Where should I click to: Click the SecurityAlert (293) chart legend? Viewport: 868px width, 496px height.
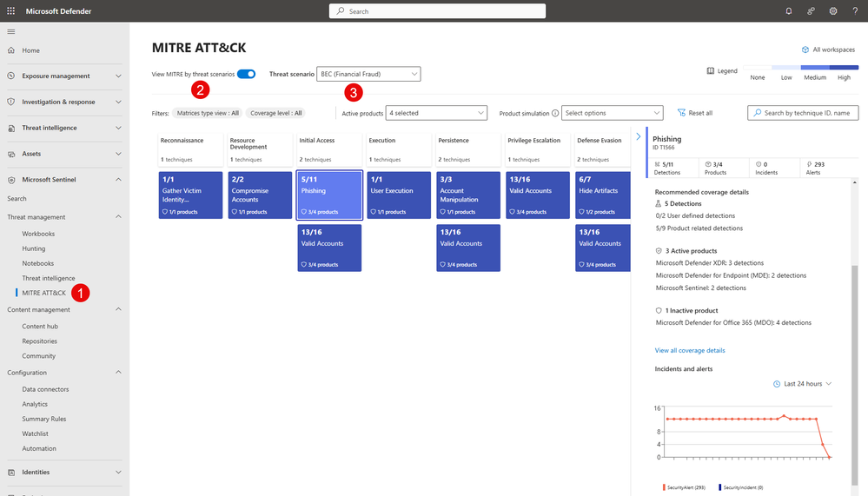[684, 487]
